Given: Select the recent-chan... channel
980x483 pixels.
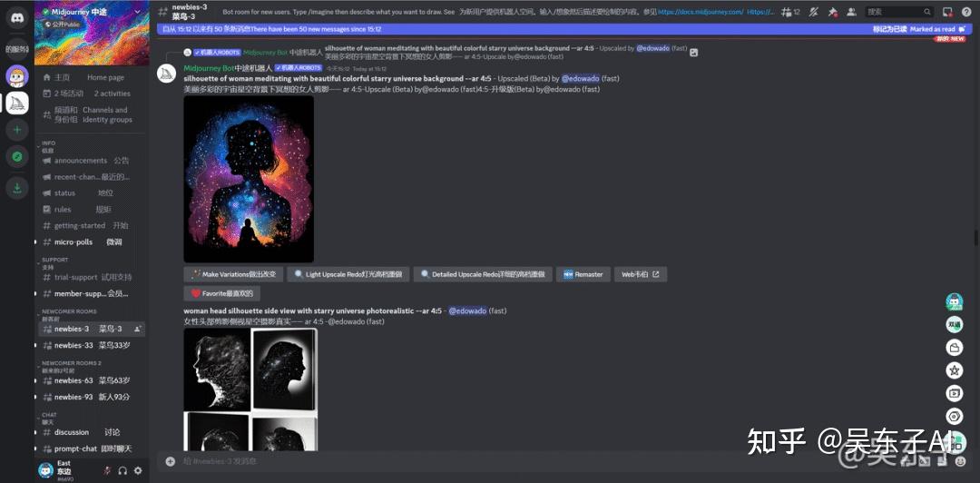Looking at the screenshot, I should (92, 177).
